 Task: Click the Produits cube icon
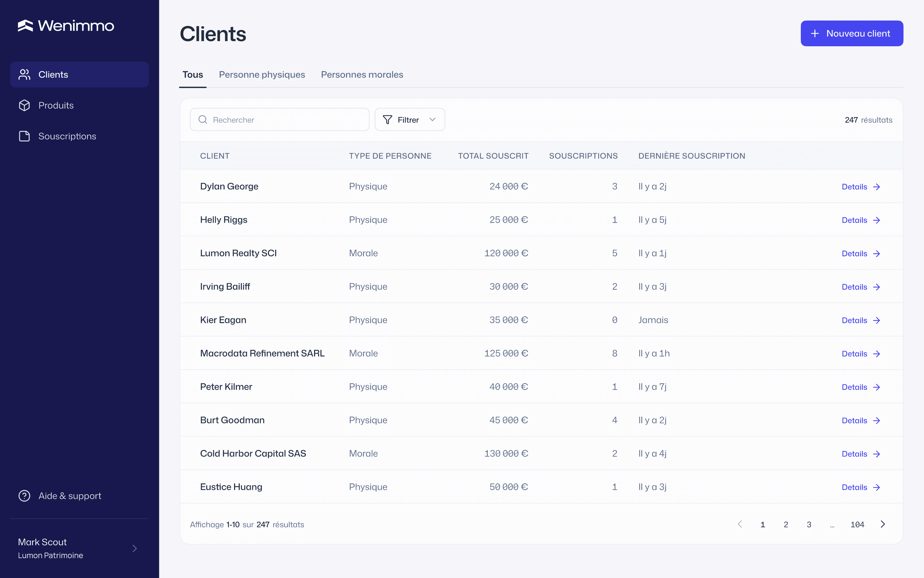coord(25,105)
